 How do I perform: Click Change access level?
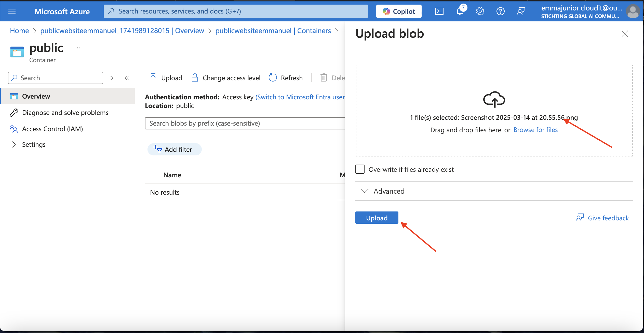pos(226,78)
